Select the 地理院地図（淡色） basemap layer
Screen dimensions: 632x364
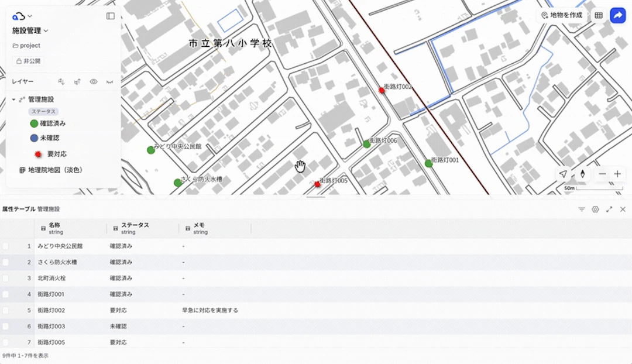click(x=55, y=170)
